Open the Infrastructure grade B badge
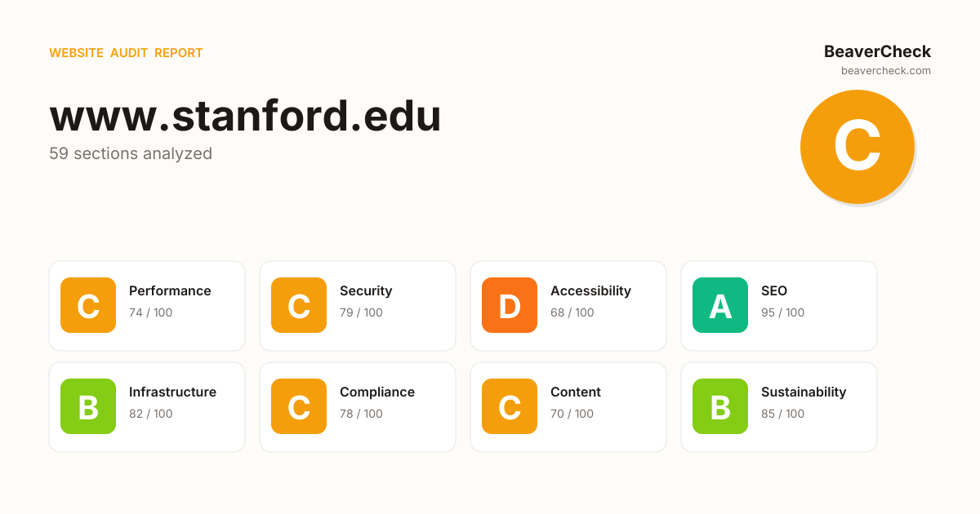980x514 pixels. coord(88,406)
